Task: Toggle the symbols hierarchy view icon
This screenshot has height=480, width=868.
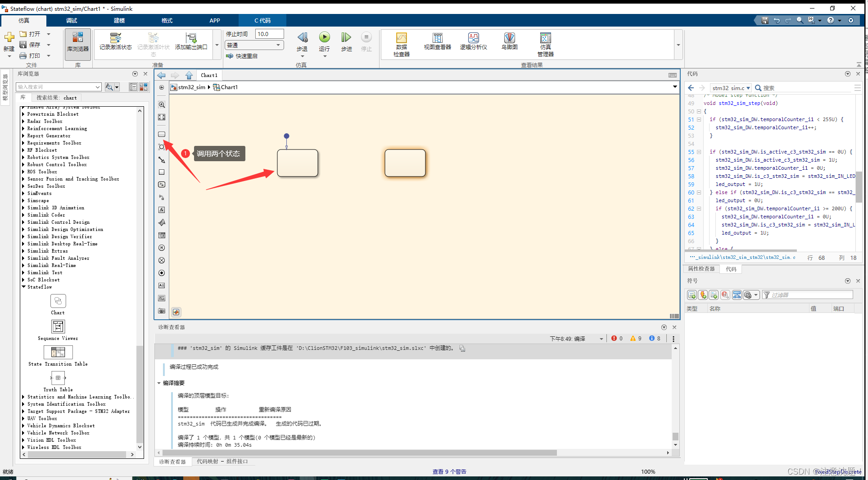Action: [737, 295]
